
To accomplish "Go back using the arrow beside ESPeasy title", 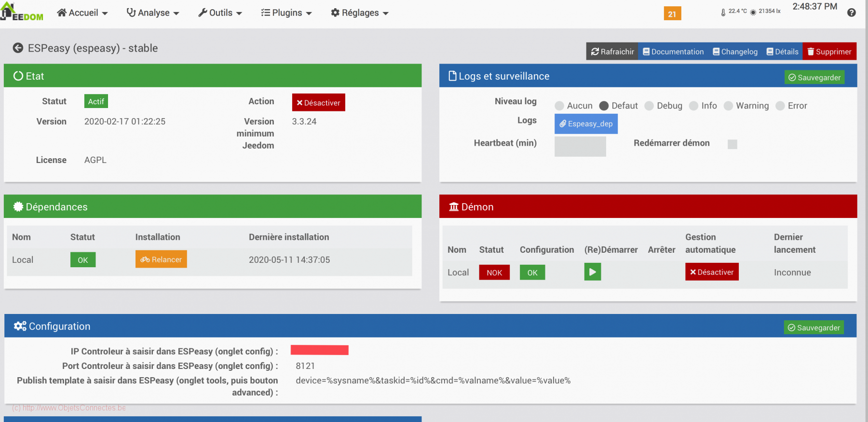I will coord(18,48).
